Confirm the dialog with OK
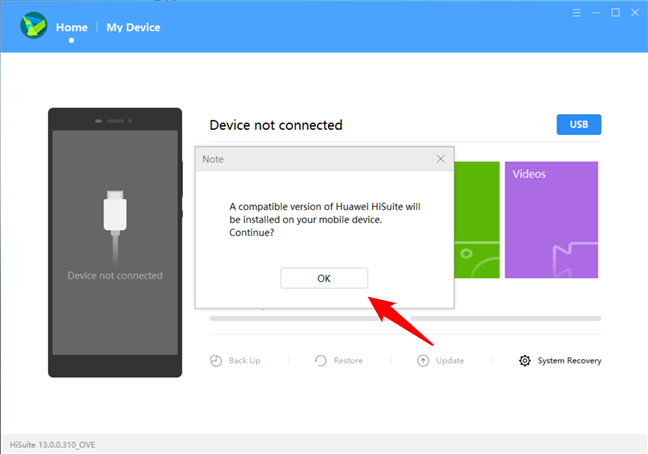Screen dimensions: 648x454 pos(324,278)
